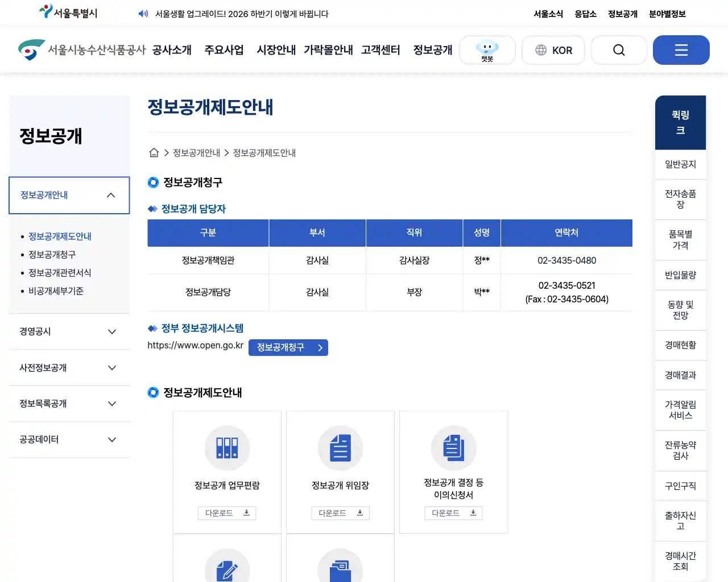
Task: Open 잔류농약 검사 quick link
Action: click(681, 451)
